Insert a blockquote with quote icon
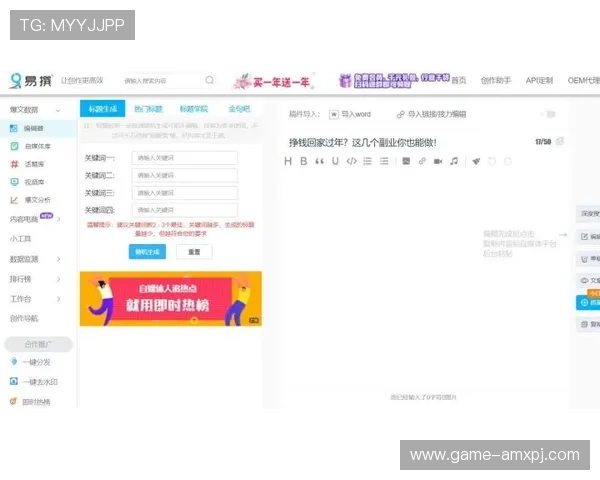The width and height of the screenshot is (600, 480). coord(320,161)
